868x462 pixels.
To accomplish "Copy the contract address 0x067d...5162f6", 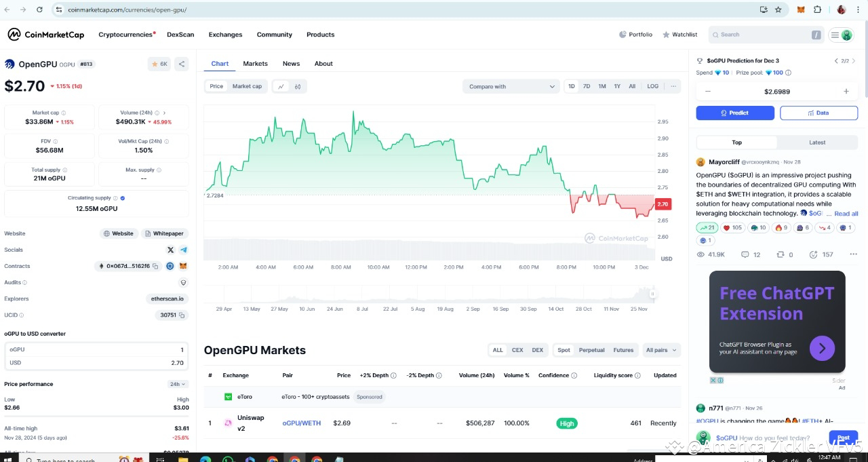I will [x=155, y=266].
